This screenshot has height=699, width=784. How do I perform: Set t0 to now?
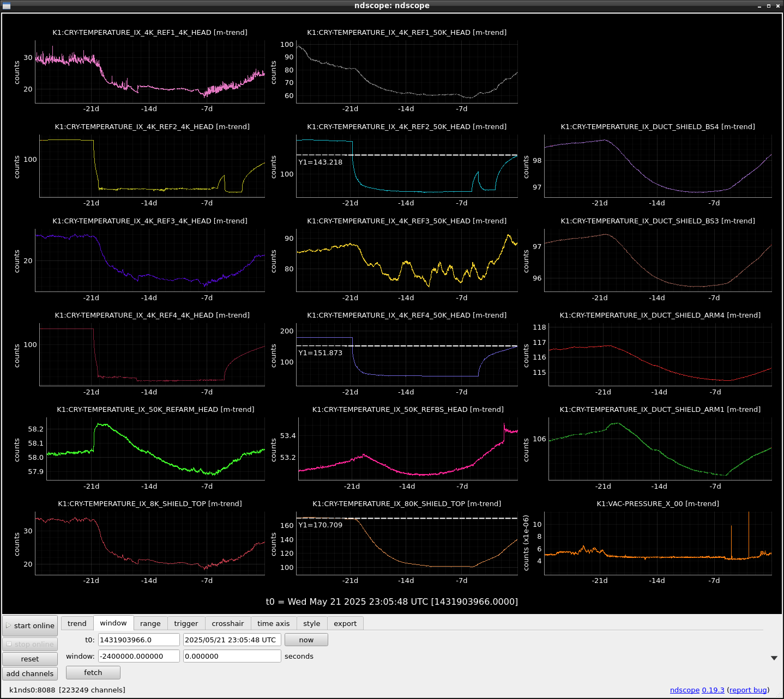(x=306, y=640)
